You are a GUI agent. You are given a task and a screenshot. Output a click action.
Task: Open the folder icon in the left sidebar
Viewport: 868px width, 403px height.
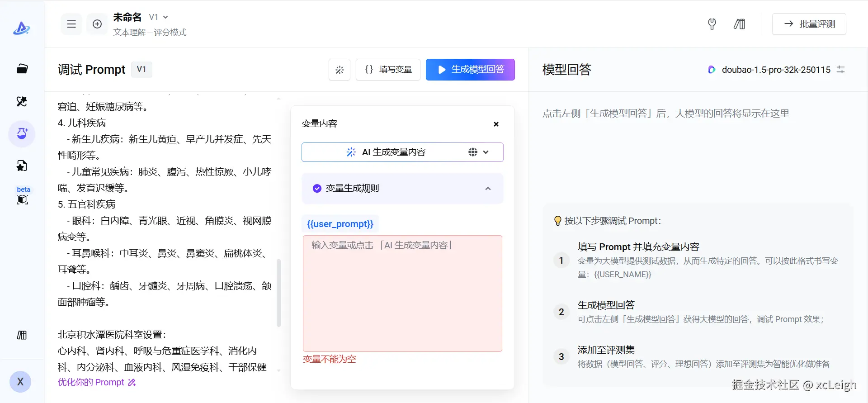22,69
